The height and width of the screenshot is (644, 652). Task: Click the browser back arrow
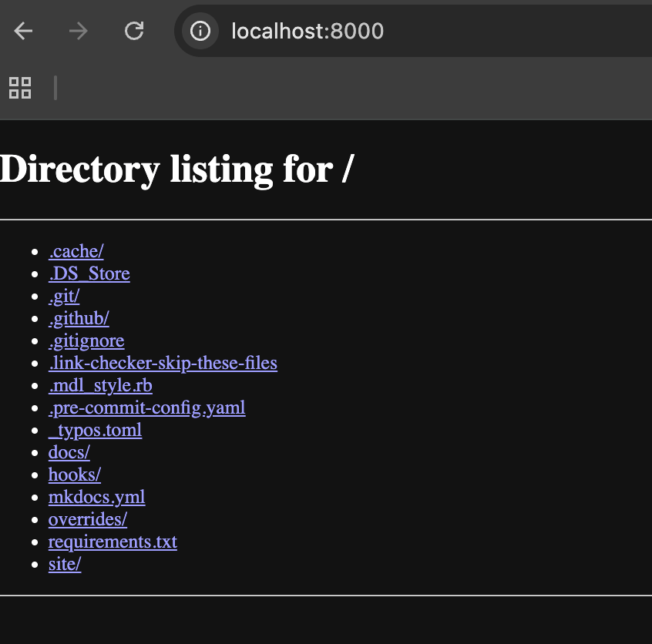(24, 31)
